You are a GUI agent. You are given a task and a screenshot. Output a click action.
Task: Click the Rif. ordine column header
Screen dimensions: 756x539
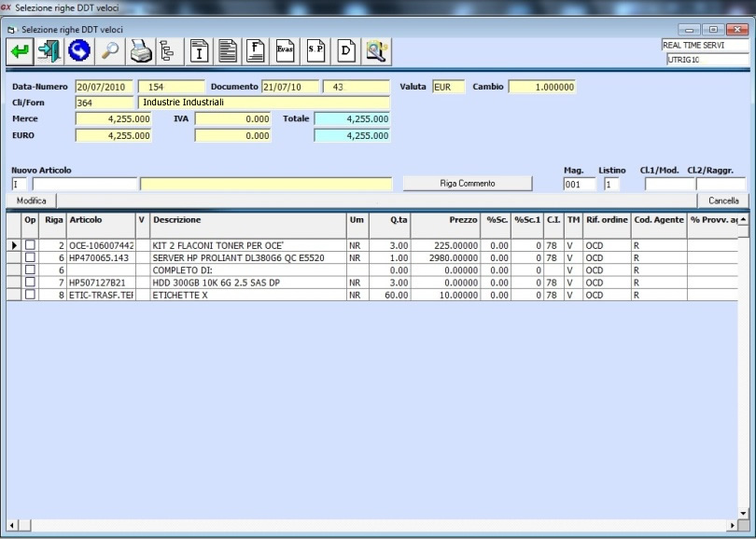[607, 225]
